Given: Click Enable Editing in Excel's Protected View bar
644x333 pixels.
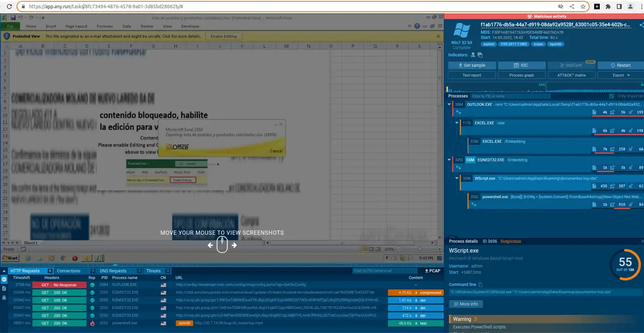Looking at the screenshot, I should 223,36.
